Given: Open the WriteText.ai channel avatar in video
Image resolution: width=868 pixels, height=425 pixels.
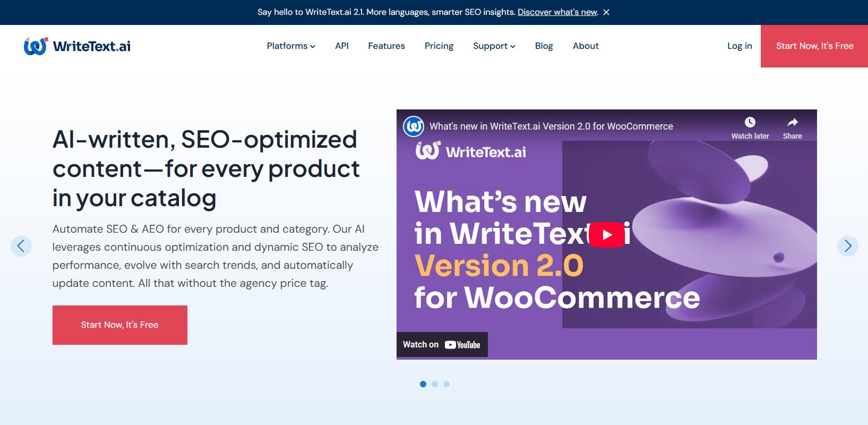Looking at the screenshot, I should pos(414,126).
